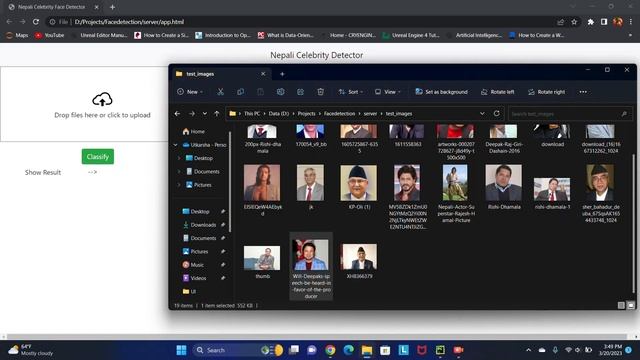Open a new Chrome tab
The width and height of the screenshot is (640, 360).
coord(112,7)
